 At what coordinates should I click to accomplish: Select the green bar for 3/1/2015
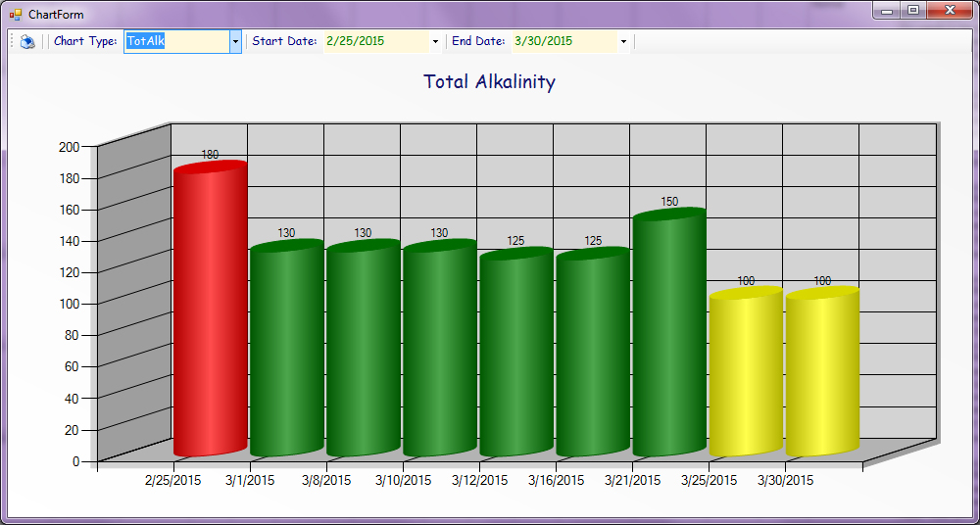(x=287, y=348)
